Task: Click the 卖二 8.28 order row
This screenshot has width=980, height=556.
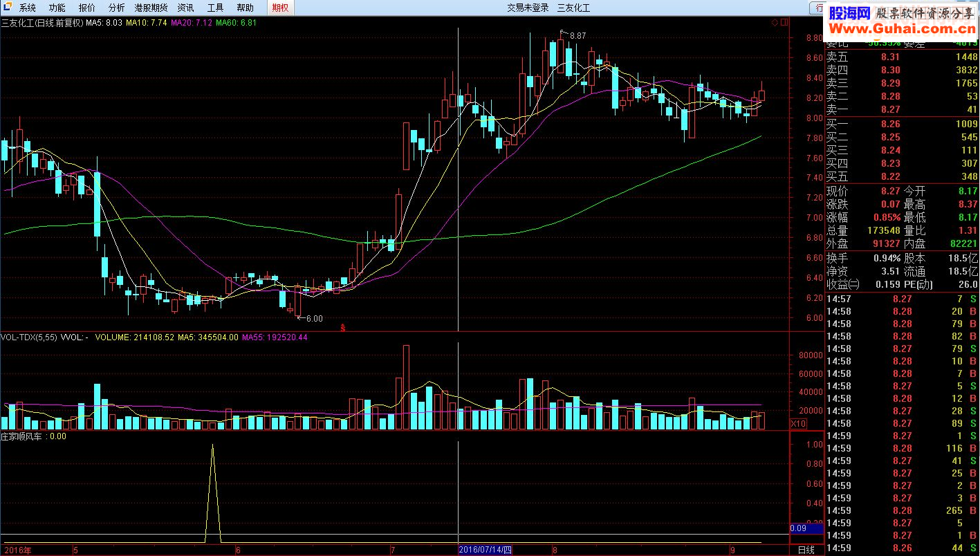Action: tap(903, 96)
